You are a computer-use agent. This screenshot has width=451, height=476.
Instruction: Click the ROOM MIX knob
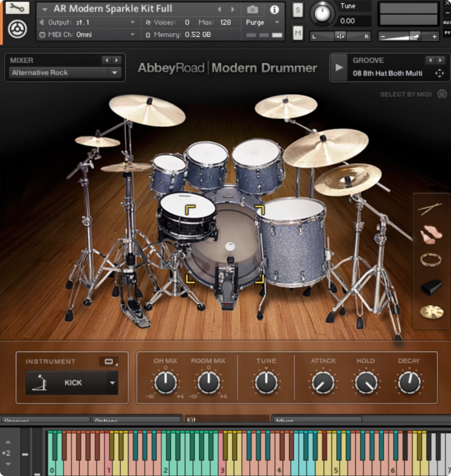click(x=208, y=382)
